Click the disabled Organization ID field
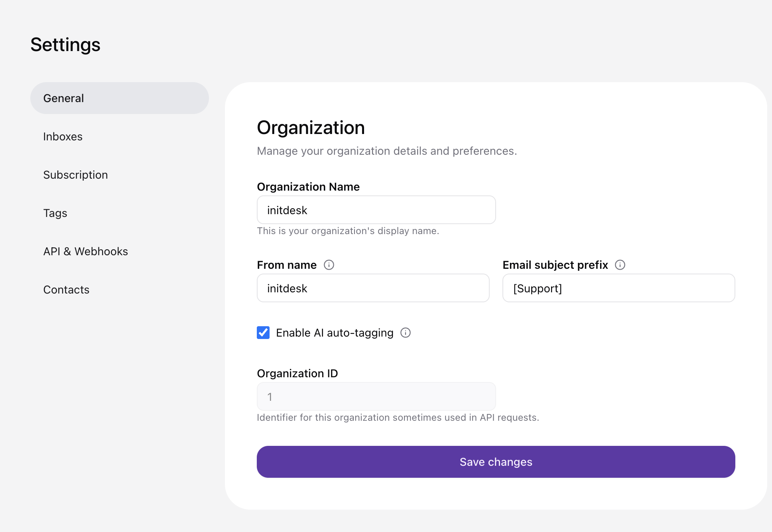The image size is (772, 532). 375,396
